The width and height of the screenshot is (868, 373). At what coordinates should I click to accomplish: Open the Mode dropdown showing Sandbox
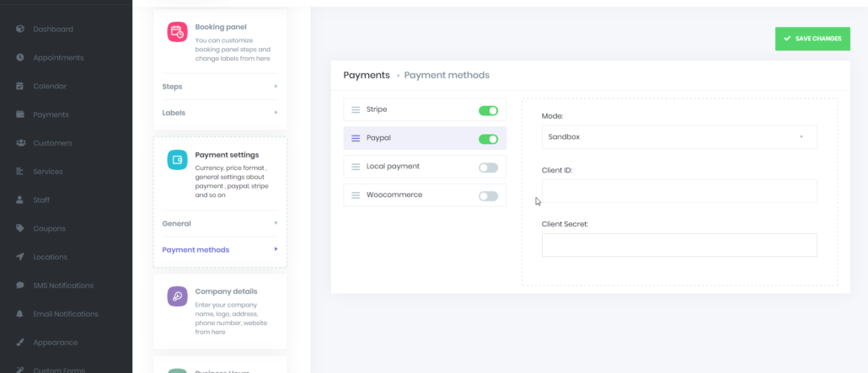(679, 136)
